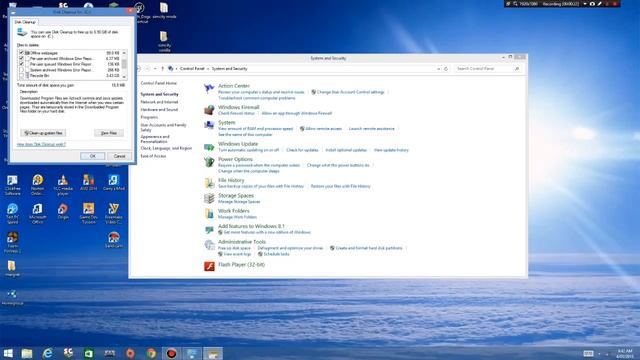Go to Network and Internet category

[159, 102]
